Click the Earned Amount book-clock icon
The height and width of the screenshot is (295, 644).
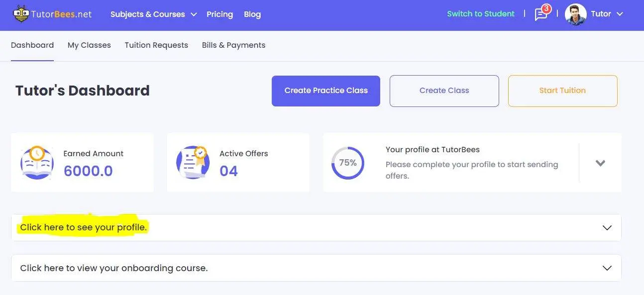tap(37, 163)
